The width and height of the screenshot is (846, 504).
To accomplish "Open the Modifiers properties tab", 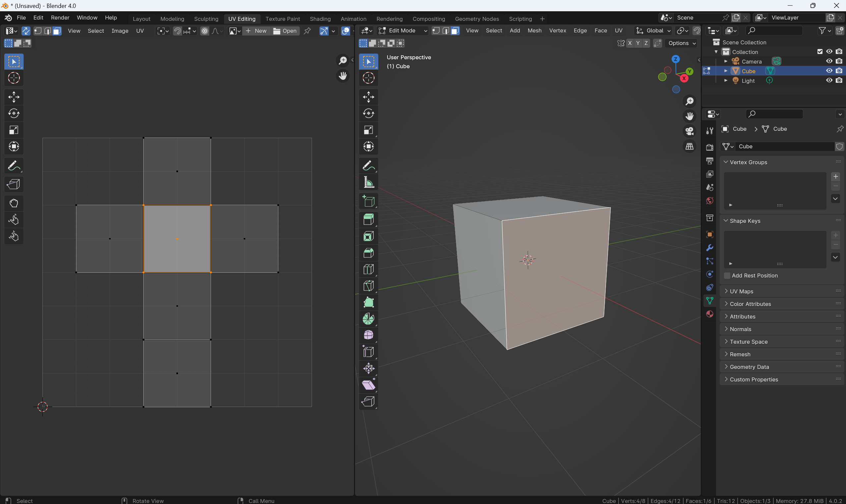I will tap(710, 248).
